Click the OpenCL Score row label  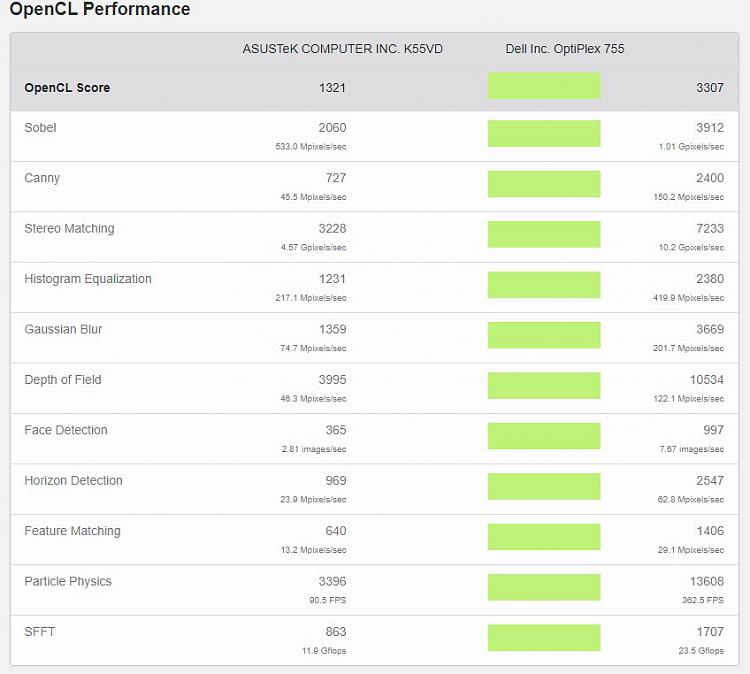[x=67, y=88]
